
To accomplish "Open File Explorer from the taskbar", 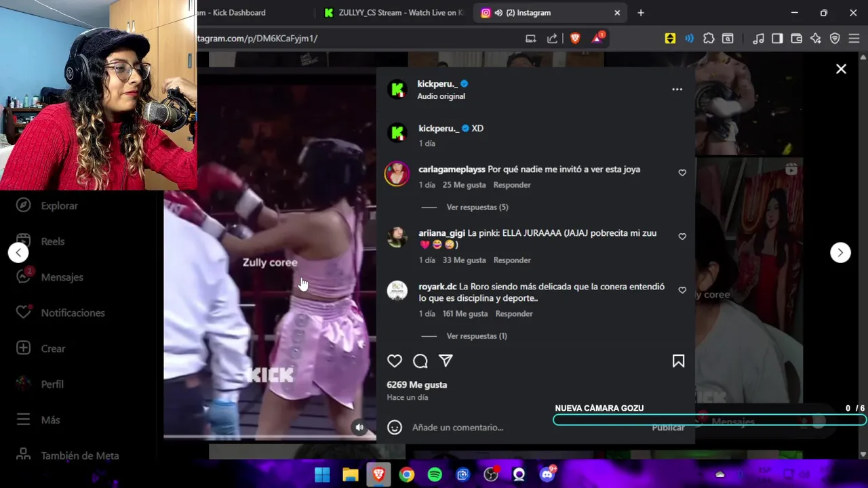I will click(x=350, y=474).
